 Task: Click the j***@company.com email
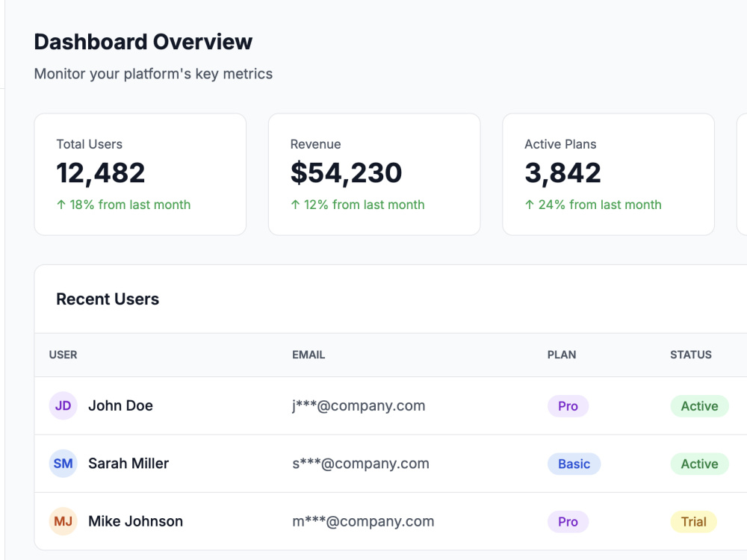[x=359, y=405]
